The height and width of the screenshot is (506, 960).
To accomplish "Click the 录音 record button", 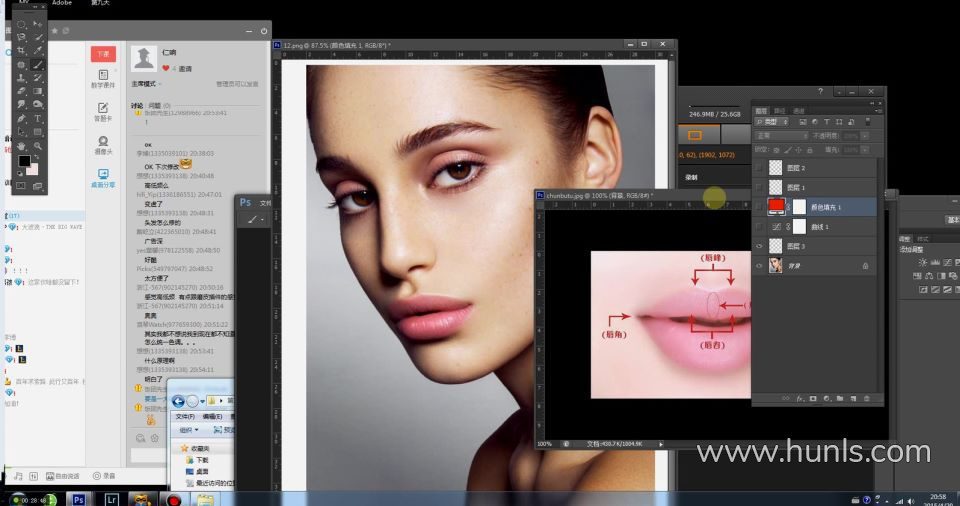I will 104,476.
